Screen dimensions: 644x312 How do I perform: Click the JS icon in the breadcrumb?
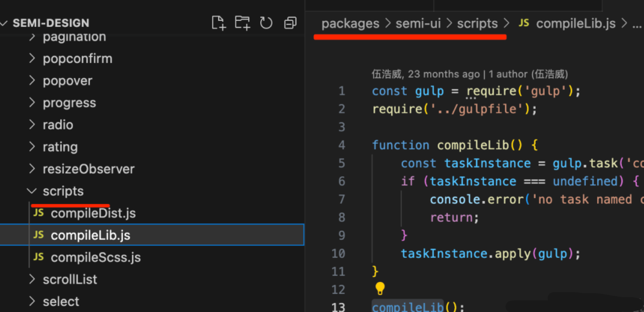524,23
